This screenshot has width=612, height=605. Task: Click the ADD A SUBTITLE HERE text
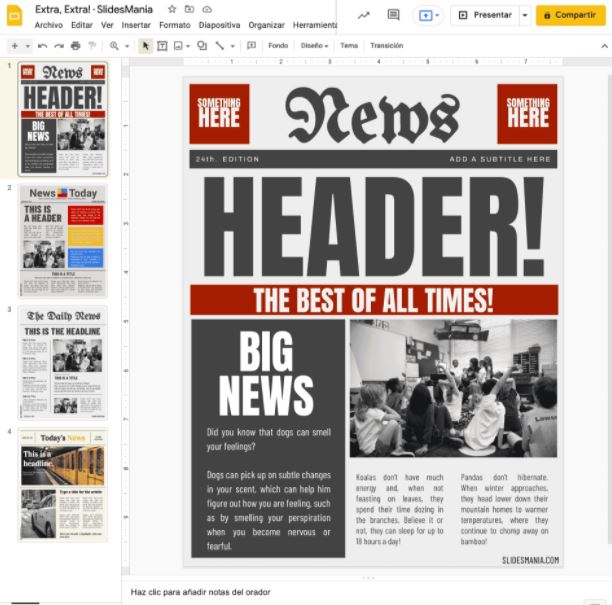pos(500,159)
